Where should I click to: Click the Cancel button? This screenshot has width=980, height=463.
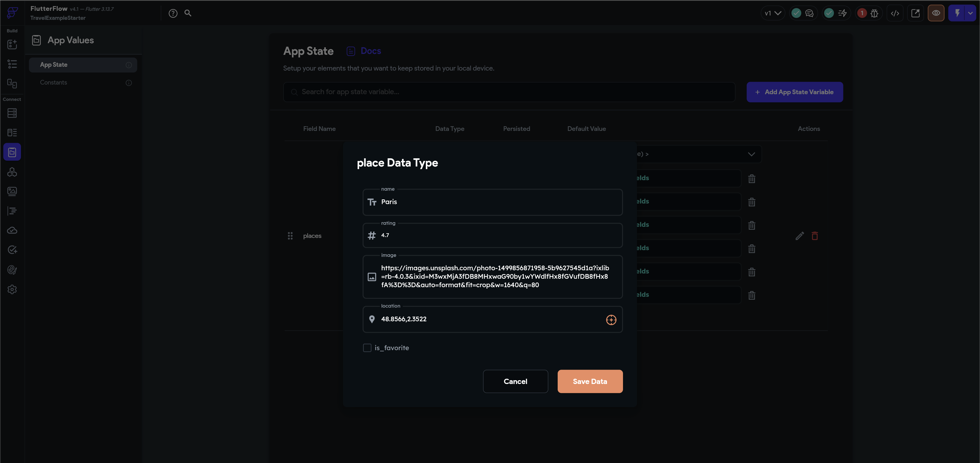pyautogui.click(x=515, y=381)
